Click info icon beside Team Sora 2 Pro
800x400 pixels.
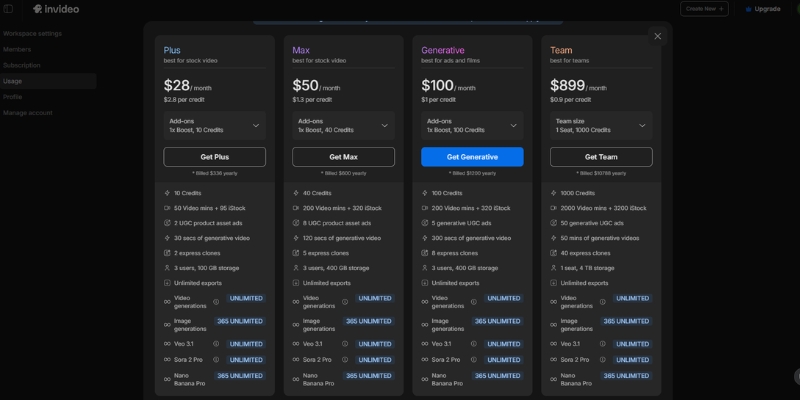coord(603,360)
